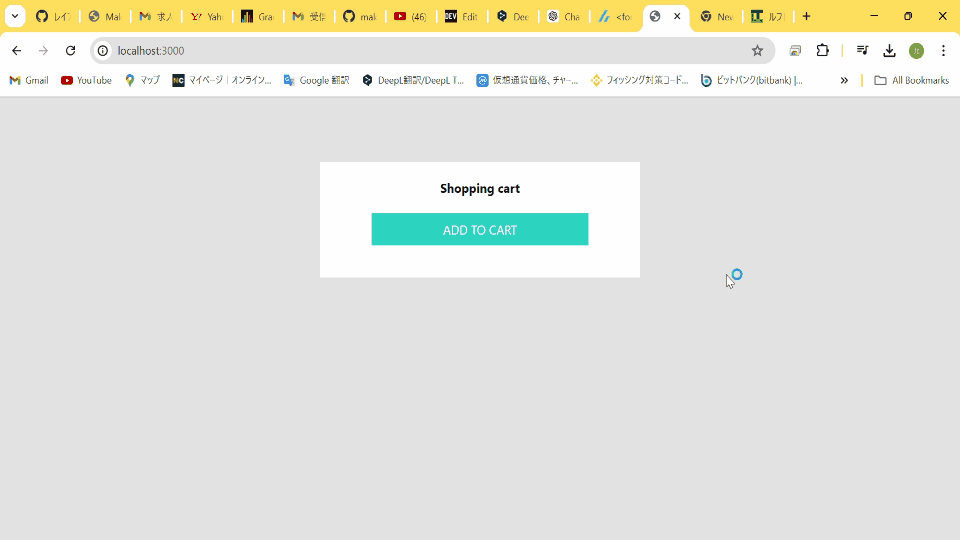Switch to the first GitHub レイ tab
Screen dimensions: 960x540
(53, 17)
